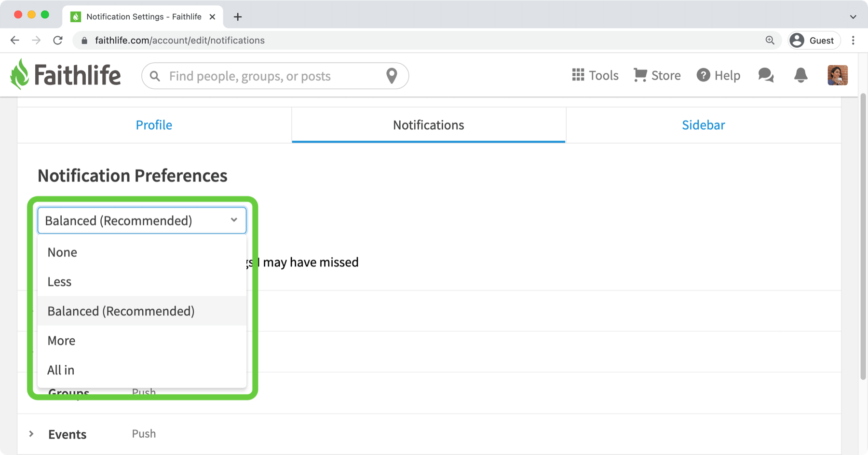Image resolution: width=868 pixels, height=455 pixels.
Task: Click the Find people, groups, or posts field
Action: [x=275, y=76]
